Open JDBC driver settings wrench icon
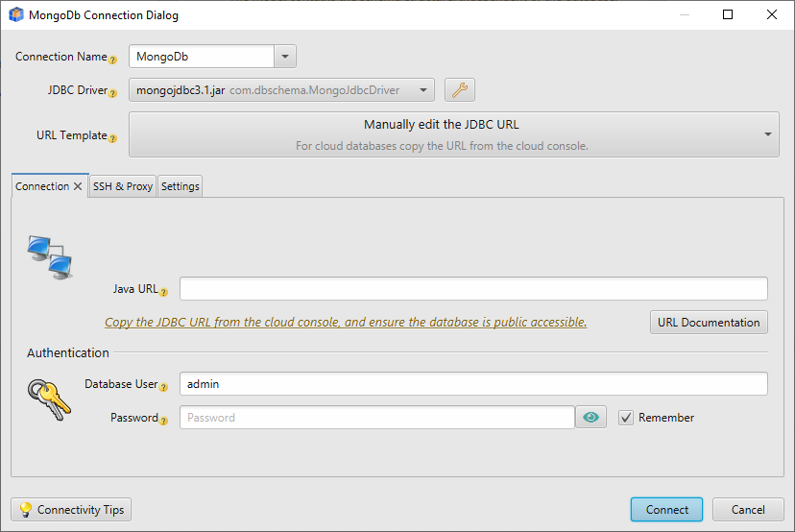Image resolution: width=795 pixels, height=532 pixels. [x=460, y=89]
